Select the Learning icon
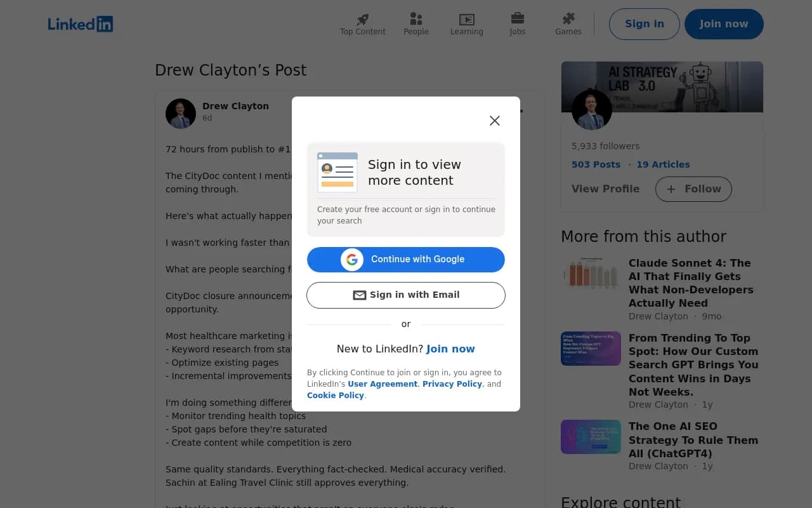Image resolution: width=812 pixels, height=508 pixels. coord(466,20)
